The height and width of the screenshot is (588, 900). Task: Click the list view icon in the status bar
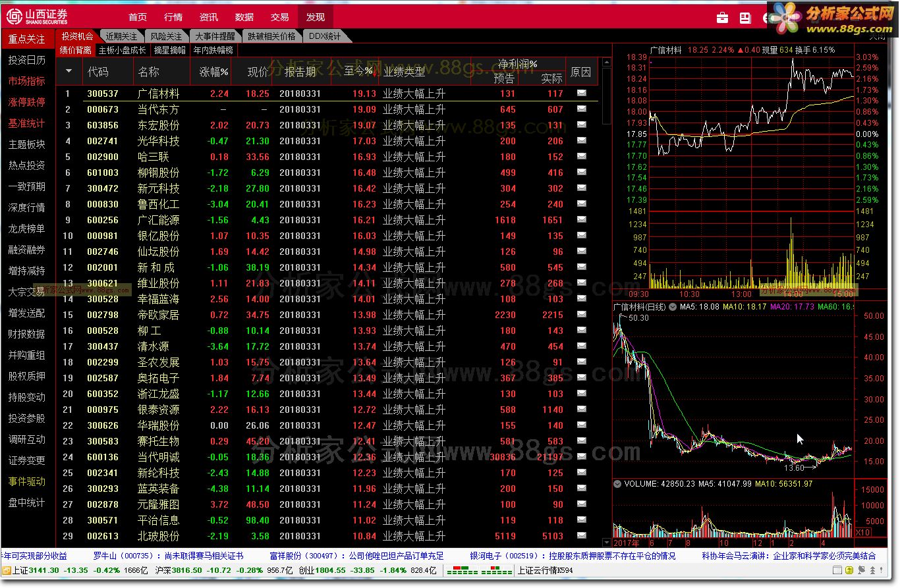click(x=837, y=570)
